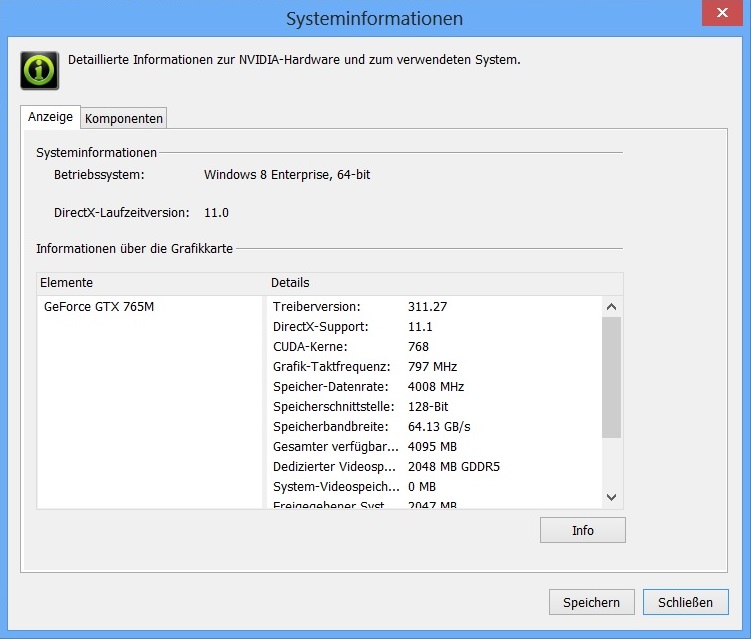This screenshot has height=639, width=751.
Task: Select the Treiberversion 311.27 row
Action: pos(435,307)
